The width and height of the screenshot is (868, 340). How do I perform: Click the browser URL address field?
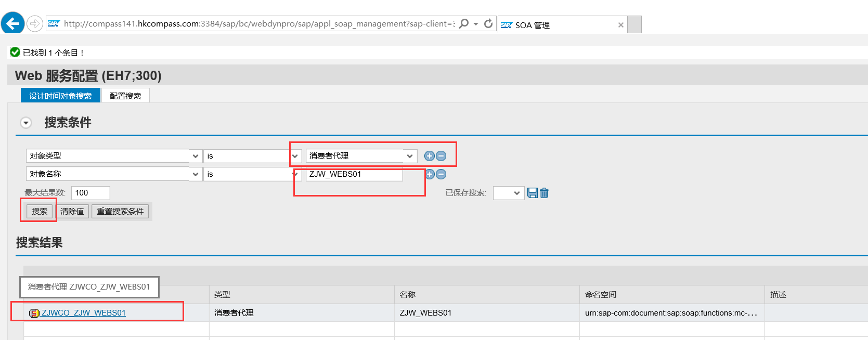[x=258, y=23]
